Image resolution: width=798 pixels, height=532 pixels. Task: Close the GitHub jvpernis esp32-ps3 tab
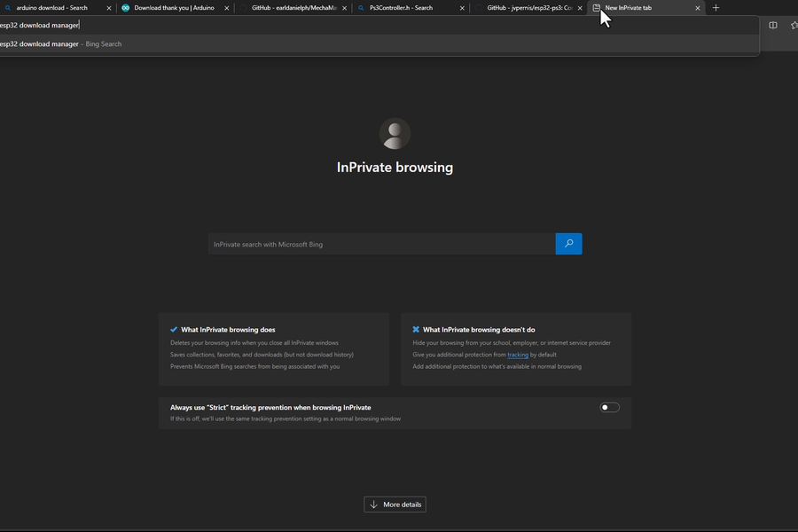click(x=580, y=8)
